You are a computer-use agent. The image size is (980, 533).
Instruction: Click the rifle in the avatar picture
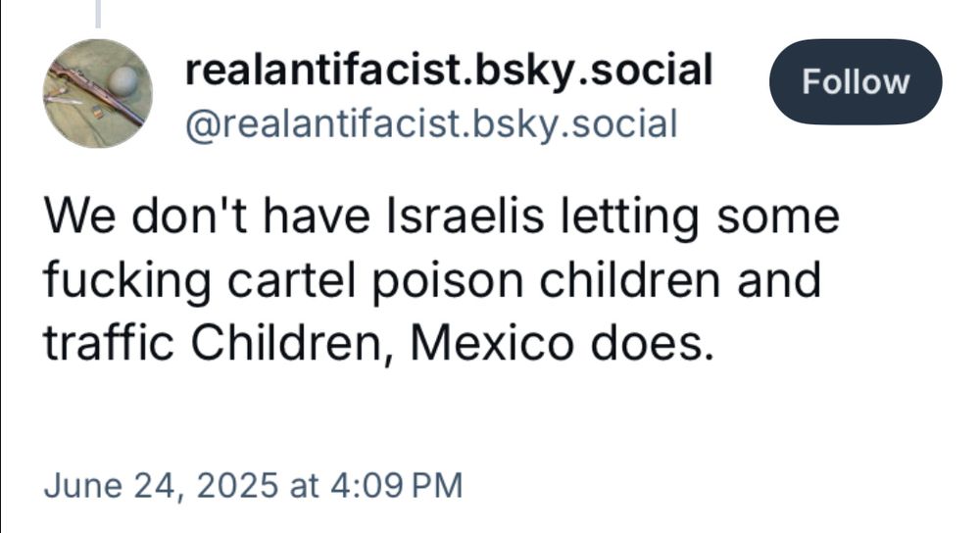pyautogui.click(x=94, y=94)
